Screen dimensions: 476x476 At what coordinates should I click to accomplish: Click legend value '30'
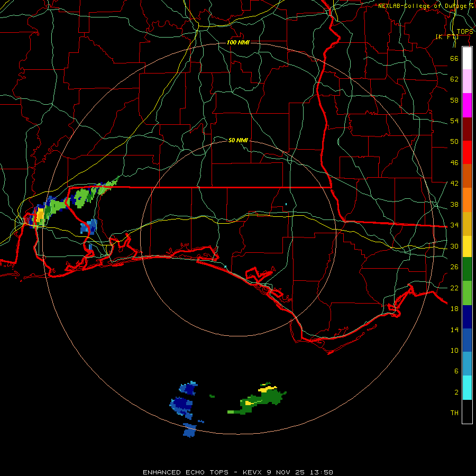point(454,246)
